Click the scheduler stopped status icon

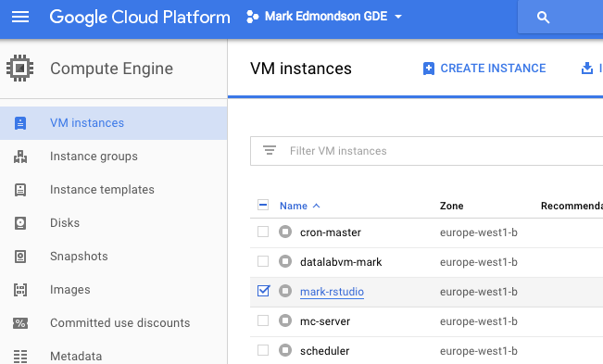[285, 350]
